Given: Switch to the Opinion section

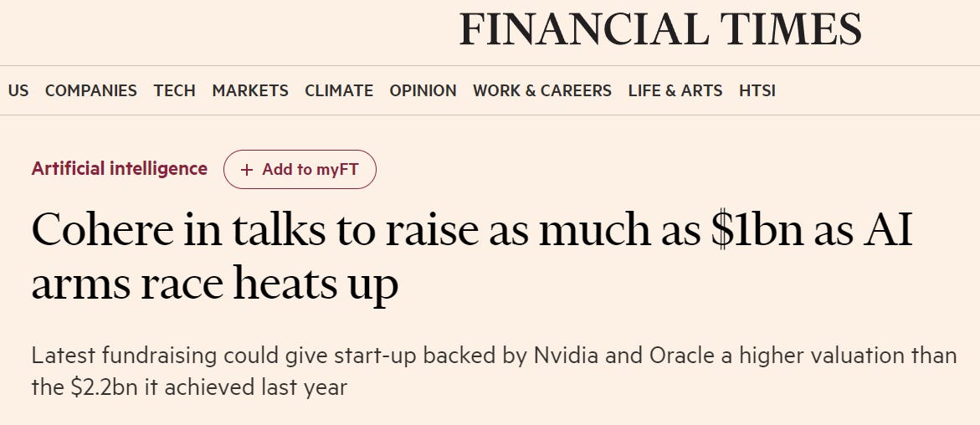Looking at the screenshot, I should click(x=423, y=91).
